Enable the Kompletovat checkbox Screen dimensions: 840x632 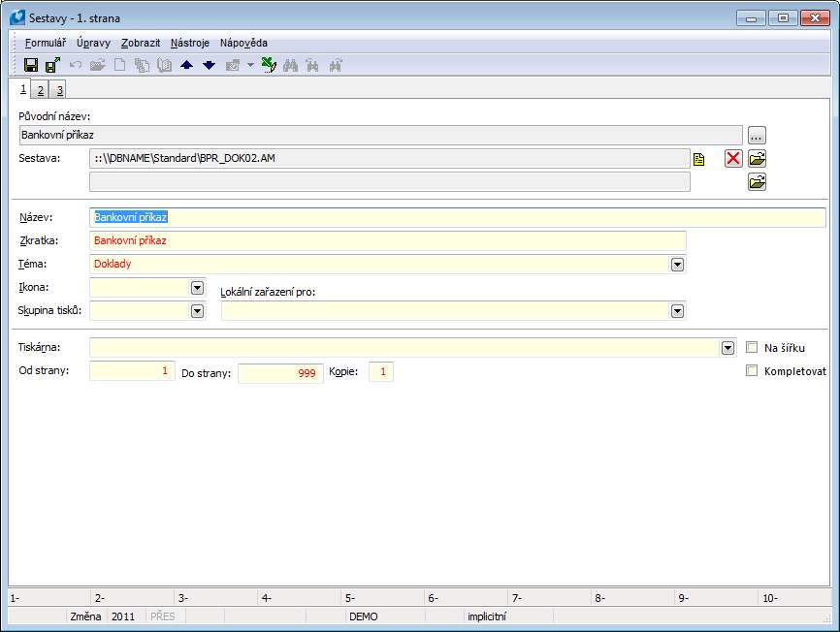752,370
